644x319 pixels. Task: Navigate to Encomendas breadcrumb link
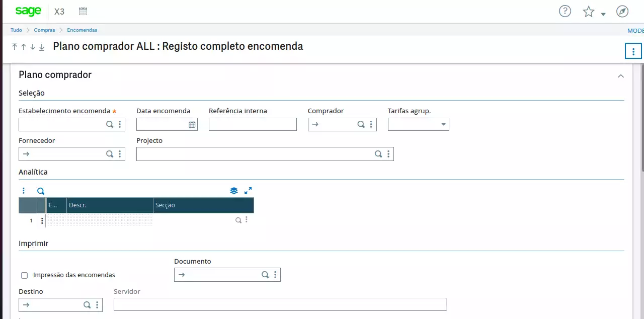pyautogui.click(x=82, y=30)
